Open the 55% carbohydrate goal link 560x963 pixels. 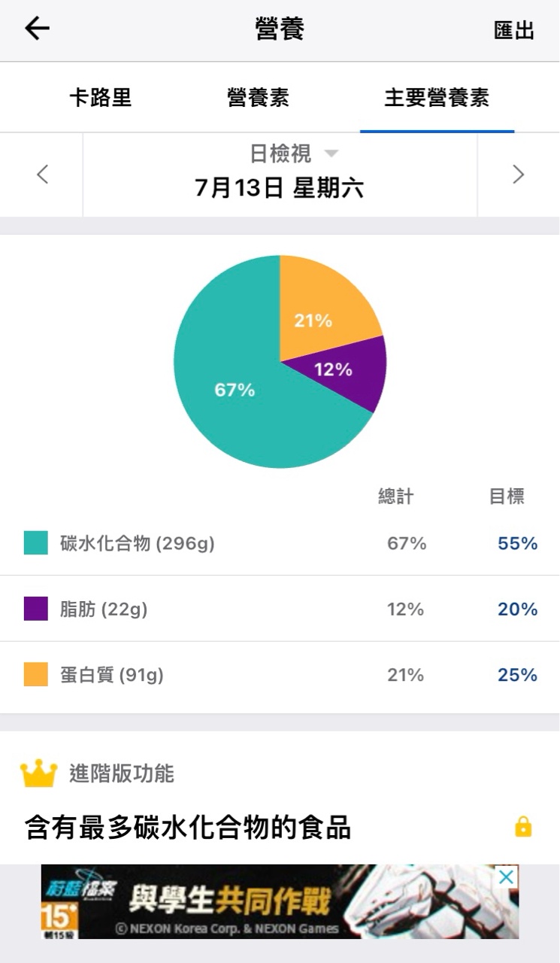(x=517, y=543)
